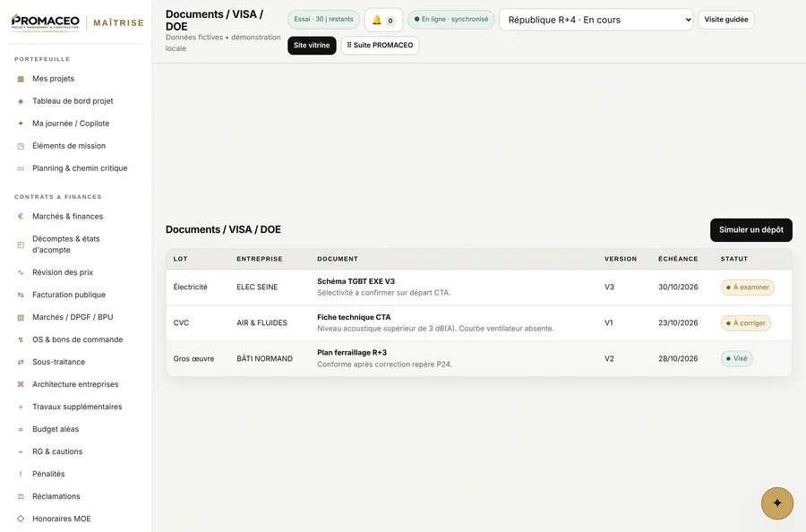
Task: Click the ENTREPRISE column header
Action: [259, 259]
